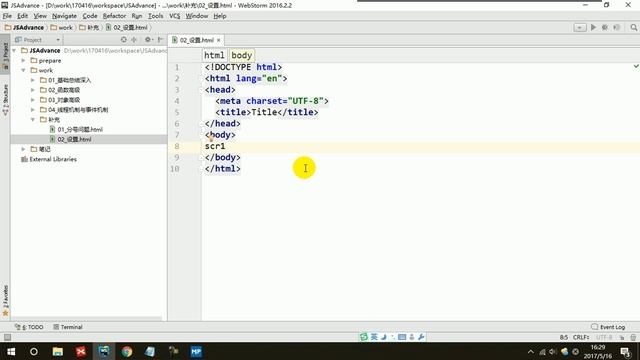
Task: Click the HP taskbar icon
Action: (196, 351)
